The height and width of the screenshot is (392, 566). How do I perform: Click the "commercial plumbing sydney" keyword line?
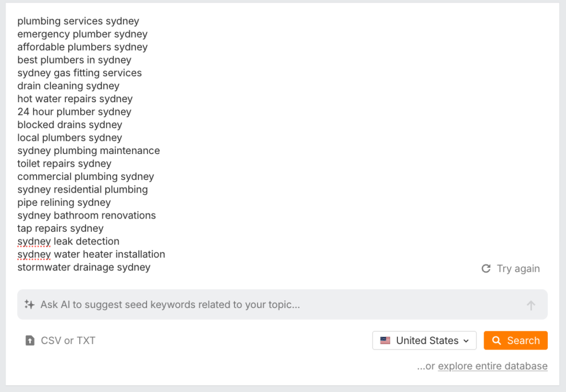pos(86,177)
